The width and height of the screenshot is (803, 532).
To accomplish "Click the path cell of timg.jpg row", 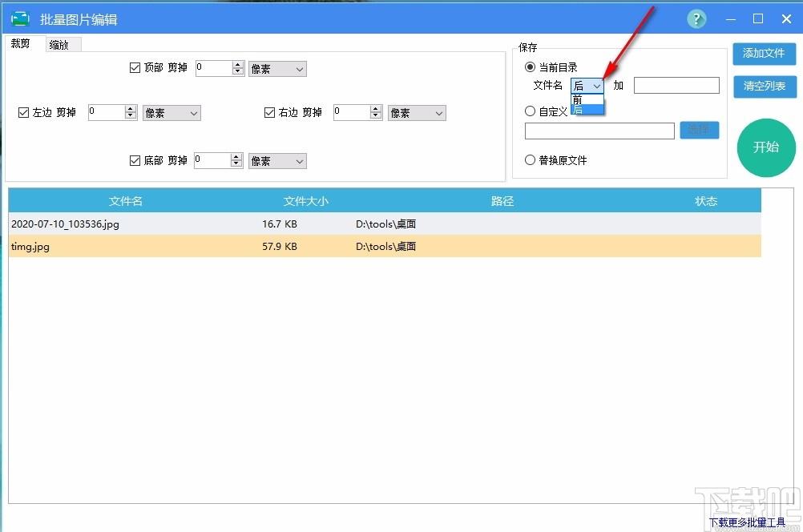I will pos(385,246).
